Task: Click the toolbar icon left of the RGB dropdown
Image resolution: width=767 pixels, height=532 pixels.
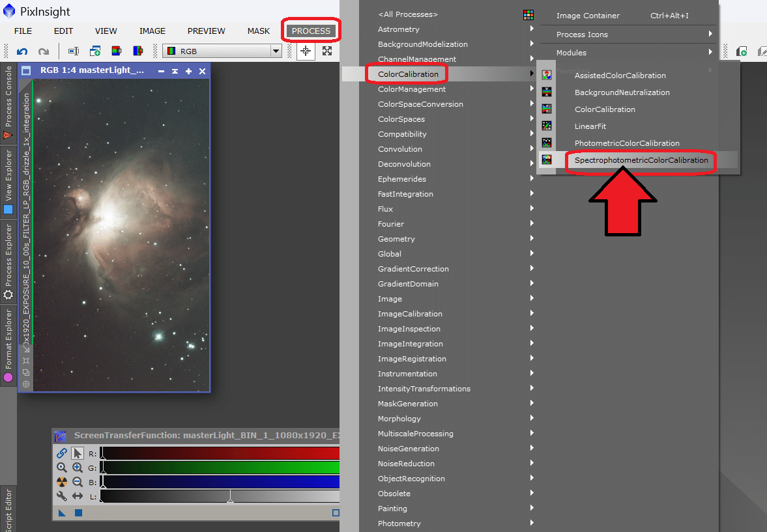Action: click(138, 51)
